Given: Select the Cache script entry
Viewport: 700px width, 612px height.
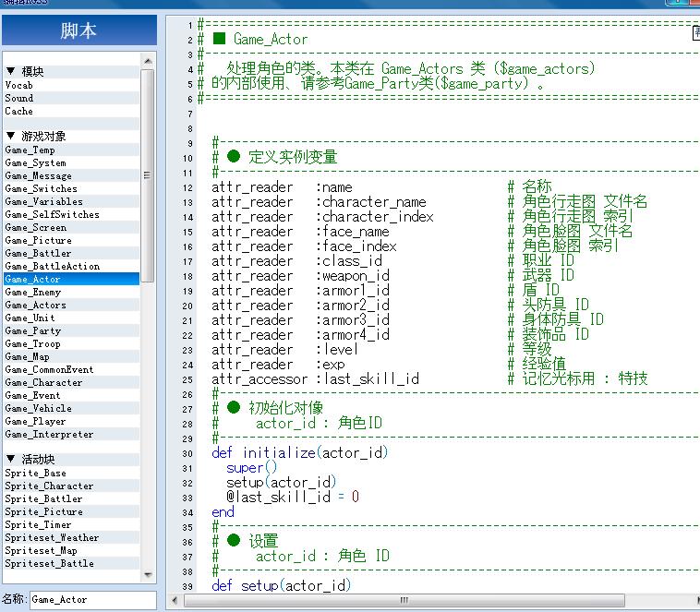Looking at the screenshot, I should point(71,111).
